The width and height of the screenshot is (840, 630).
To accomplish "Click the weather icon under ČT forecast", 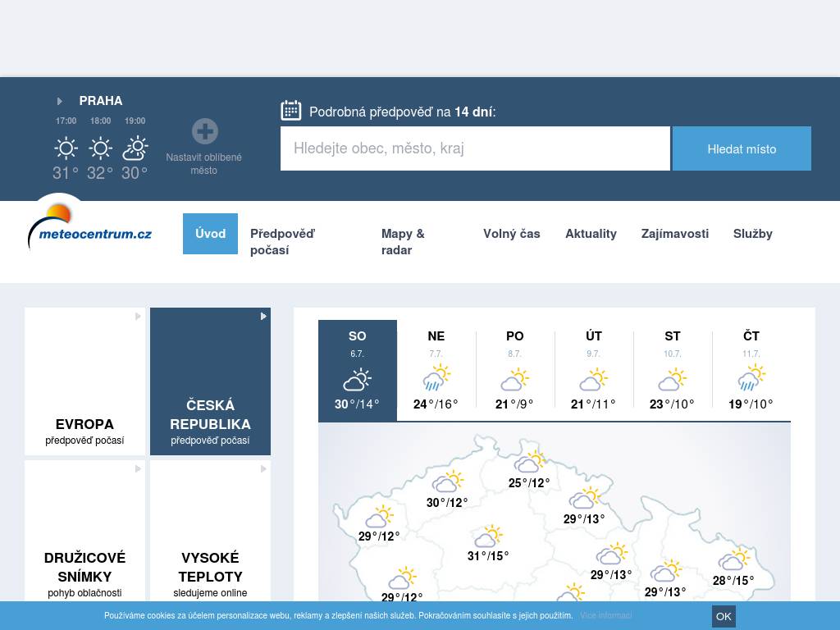I will coord(751,379).
